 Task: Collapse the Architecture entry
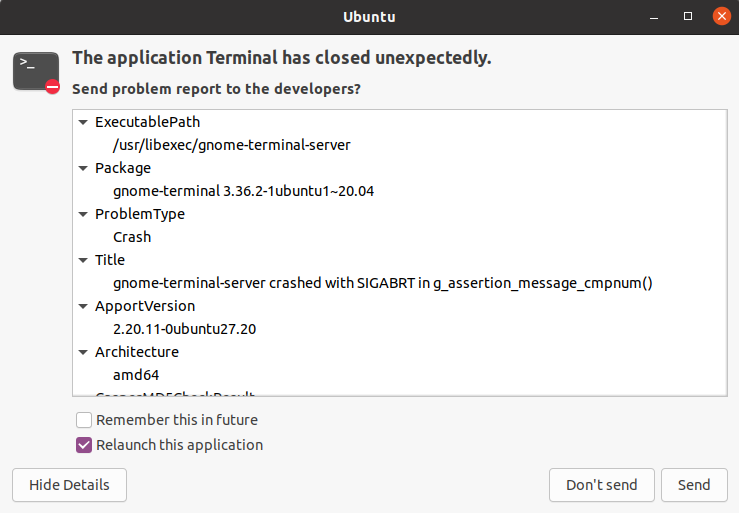84,352
